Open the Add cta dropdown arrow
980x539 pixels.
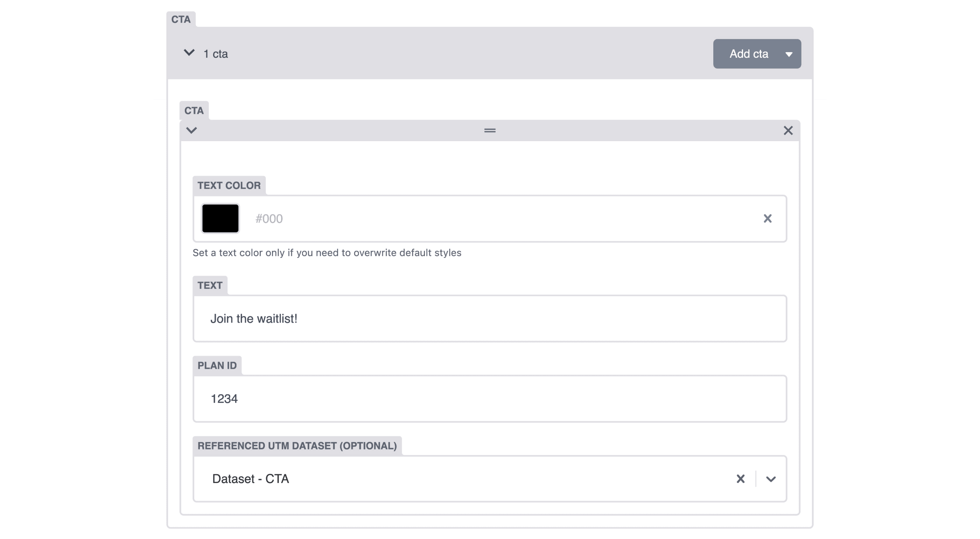point(789,54)
